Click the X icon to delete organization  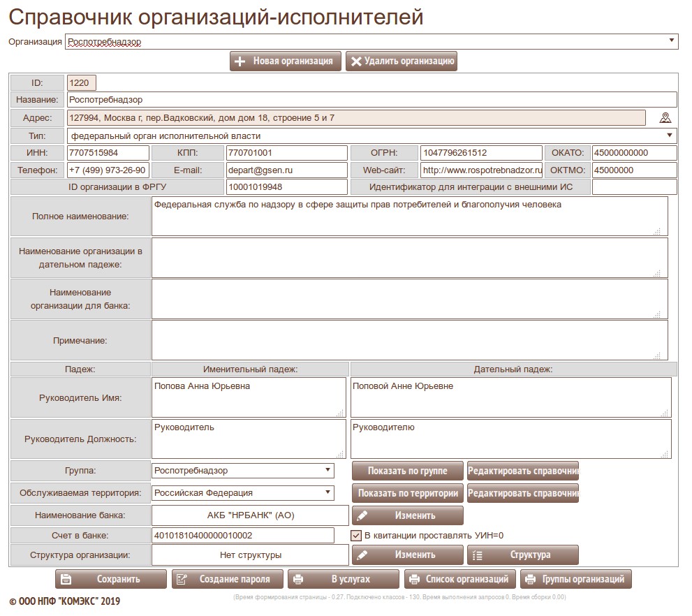coord(356,61)
